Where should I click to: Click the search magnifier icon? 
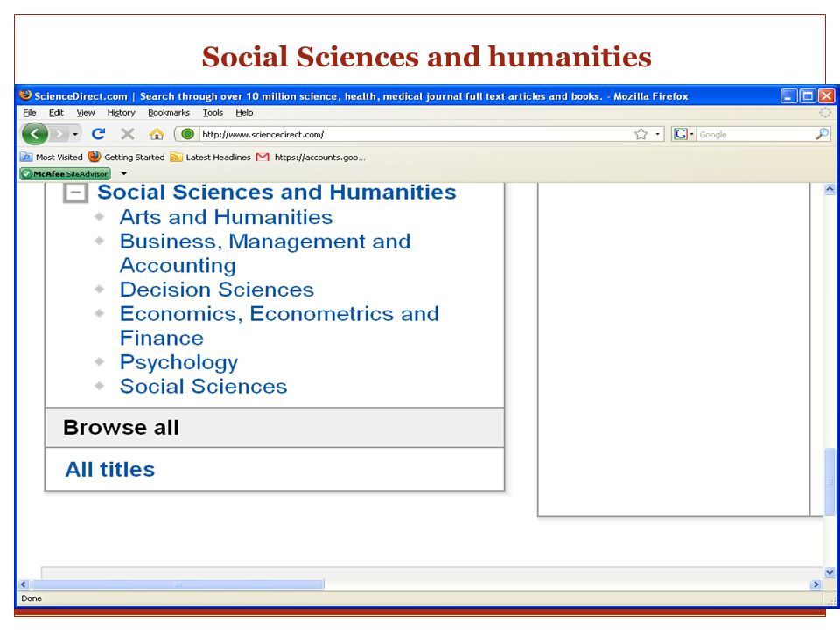click(822, 134)
